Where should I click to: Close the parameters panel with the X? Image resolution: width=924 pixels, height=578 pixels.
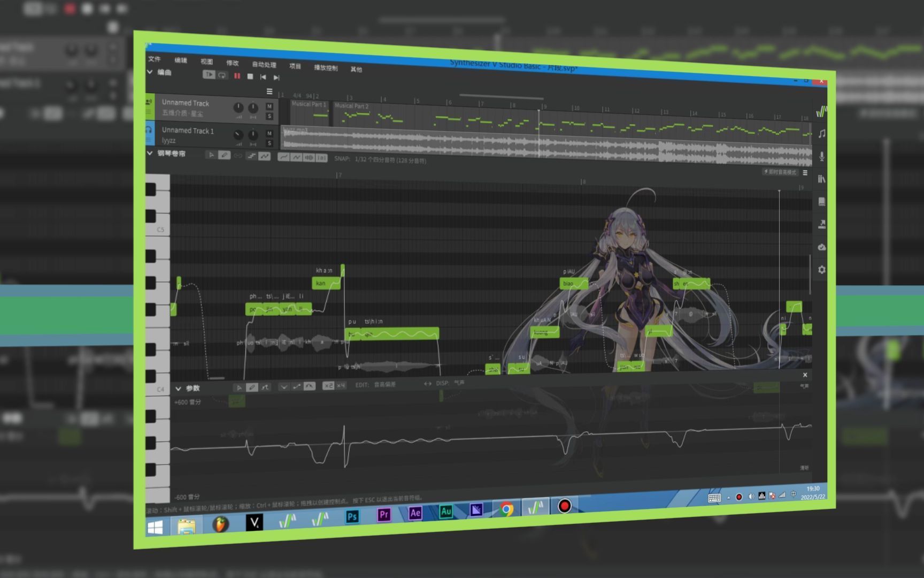805,375
